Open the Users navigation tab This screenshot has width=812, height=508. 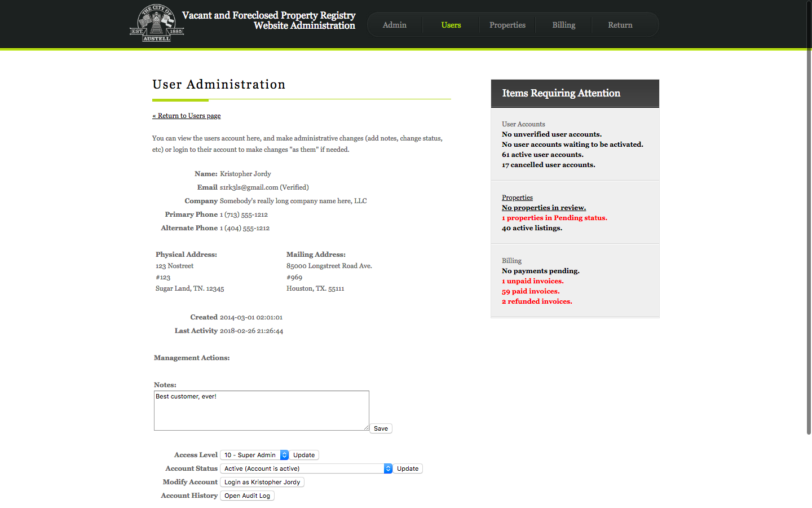click(451, 25)
